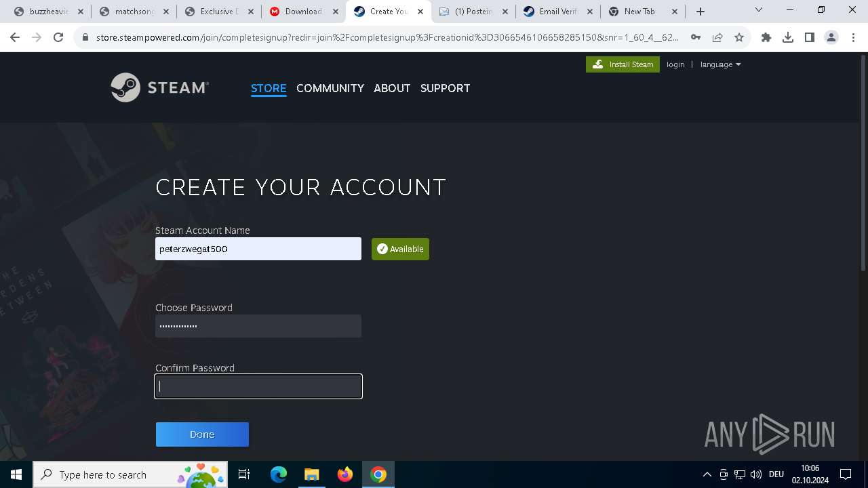Open the COMMUNITY menu
Image resolution: width=868 pixels, height=488 pixels.
(x=330, y=88)
